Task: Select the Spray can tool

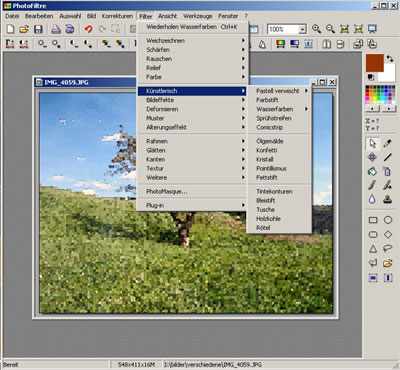Action: pyautogui.click(x=387, y=171)
